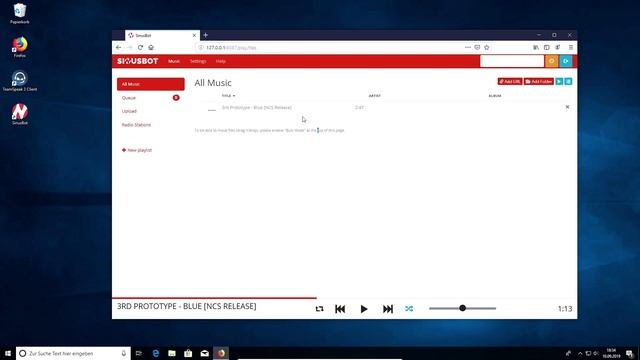This screenshot has width=640, height=360.
Task: Click the now-playing title 3RD PROTOTYPE - BLUE
Action: 187,307
